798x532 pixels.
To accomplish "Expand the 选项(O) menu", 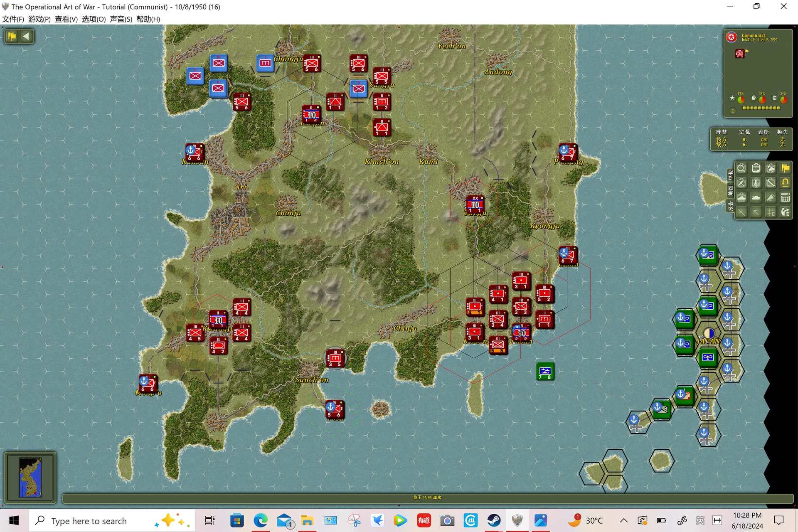I will [x=94, y=19].
